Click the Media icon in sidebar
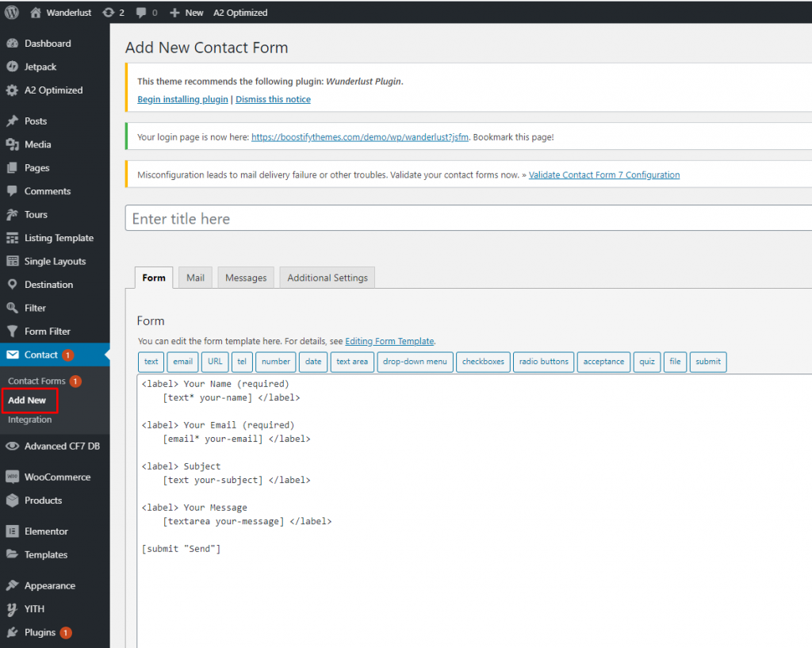Viewport: 812px width, 648px height. pos(13,144)
